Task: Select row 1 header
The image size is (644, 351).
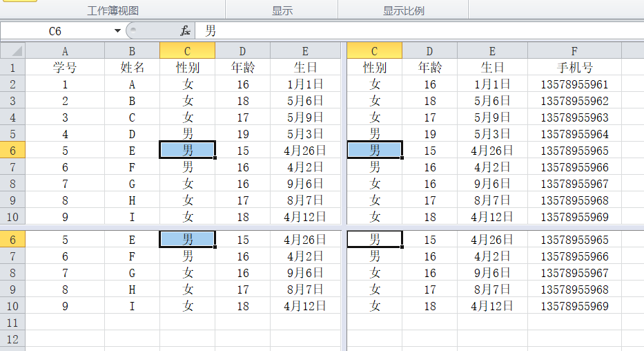Action: click(x=13, y=68)
